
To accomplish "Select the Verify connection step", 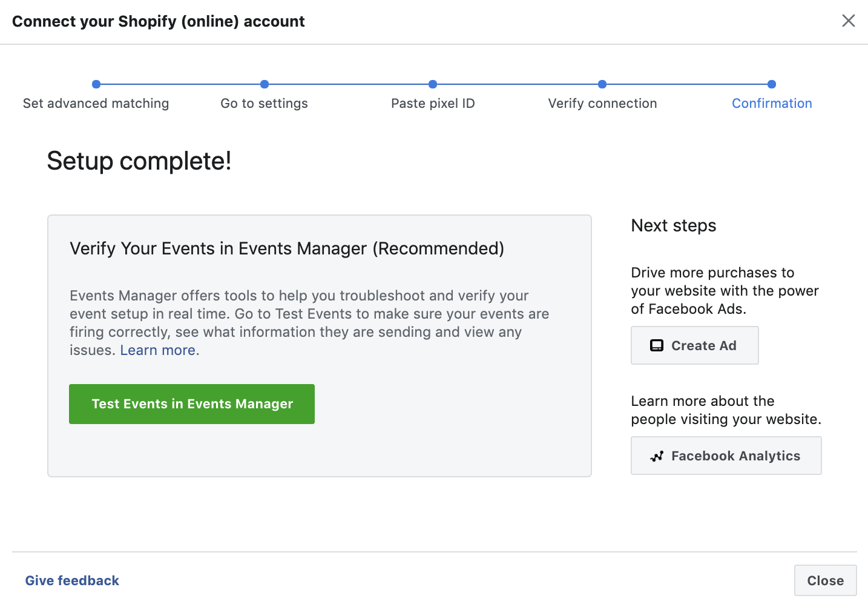I will click(602, 104).
